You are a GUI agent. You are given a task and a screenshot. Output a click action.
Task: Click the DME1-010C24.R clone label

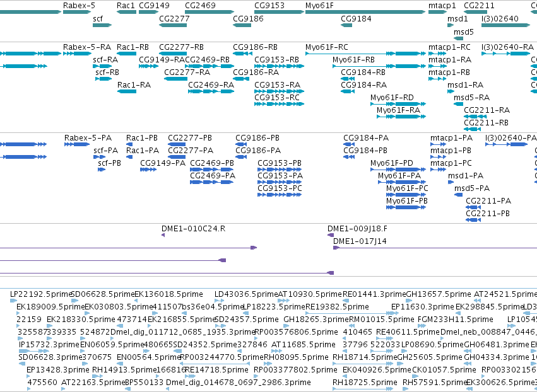[194, 229]
